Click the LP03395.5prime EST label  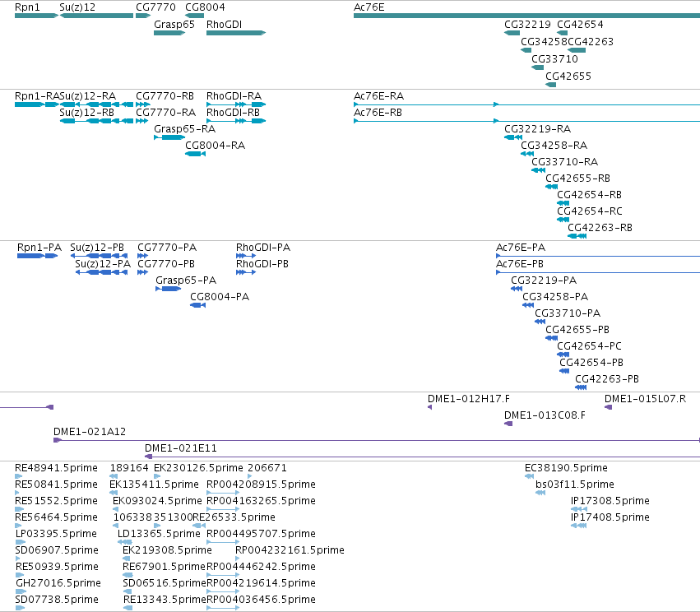56,534
